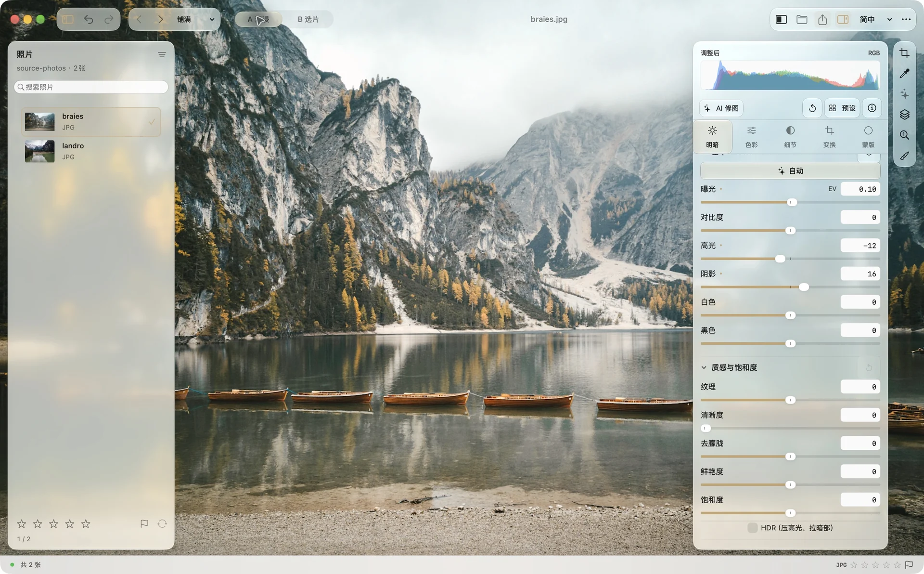Show photo info button

pos(872,108)
